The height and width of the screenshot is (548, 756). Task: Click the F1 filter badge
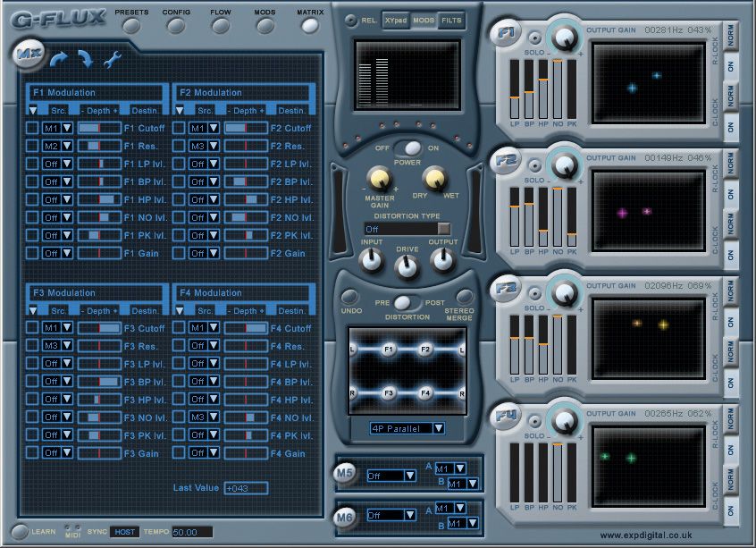coord(506,33)
